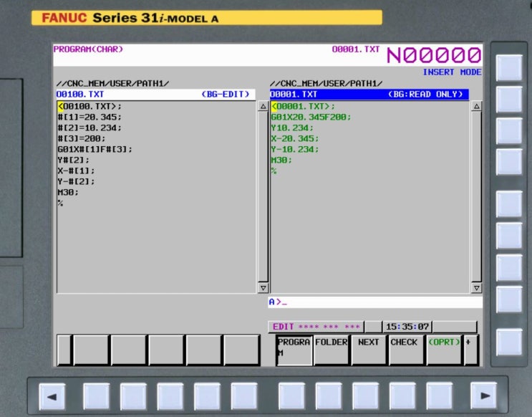Click the line X-20.345;
Screen dimensions: 532x417
[295, 138]
